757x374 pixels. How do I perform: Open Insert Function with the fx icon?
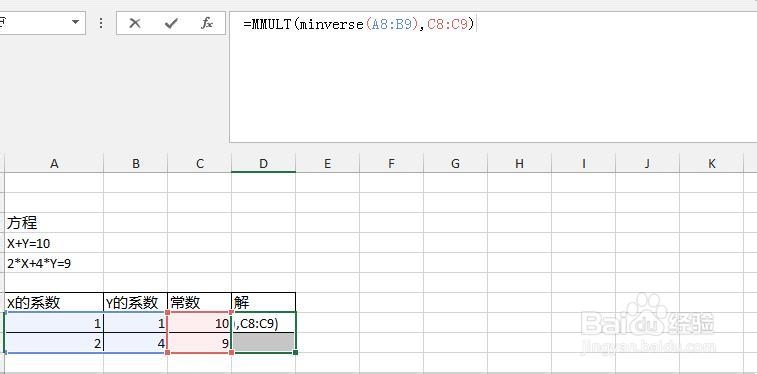point(207,23)
